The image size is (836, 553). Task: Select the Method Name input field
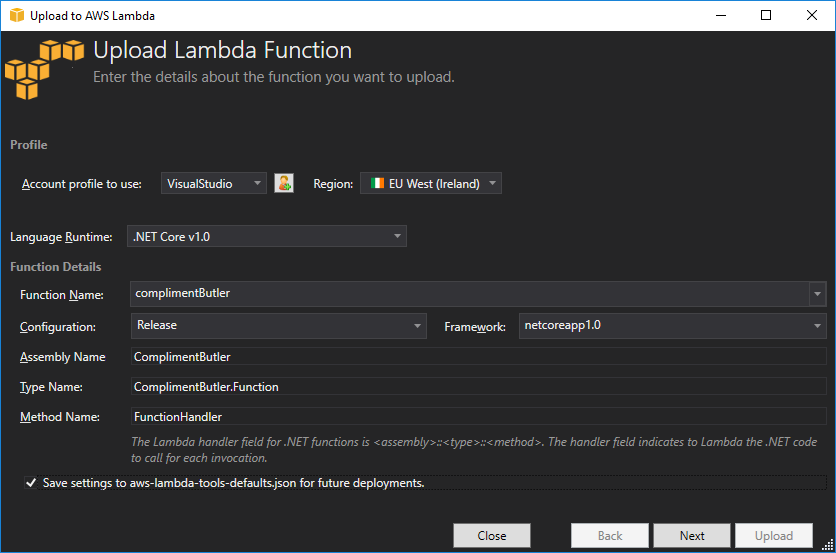tap(478, 416)
